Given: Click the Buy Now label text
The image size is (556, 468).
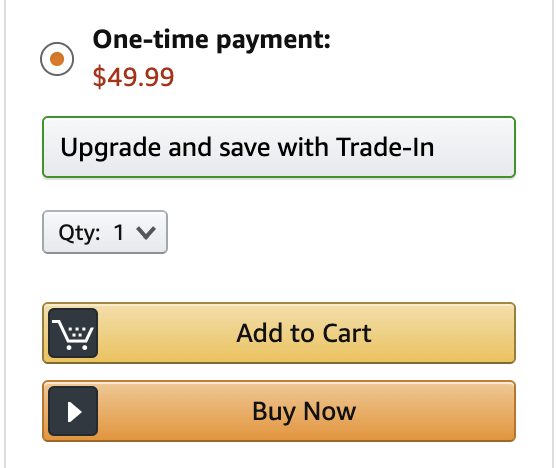Looking at the screenshot, I should click(x=304, y=412).
